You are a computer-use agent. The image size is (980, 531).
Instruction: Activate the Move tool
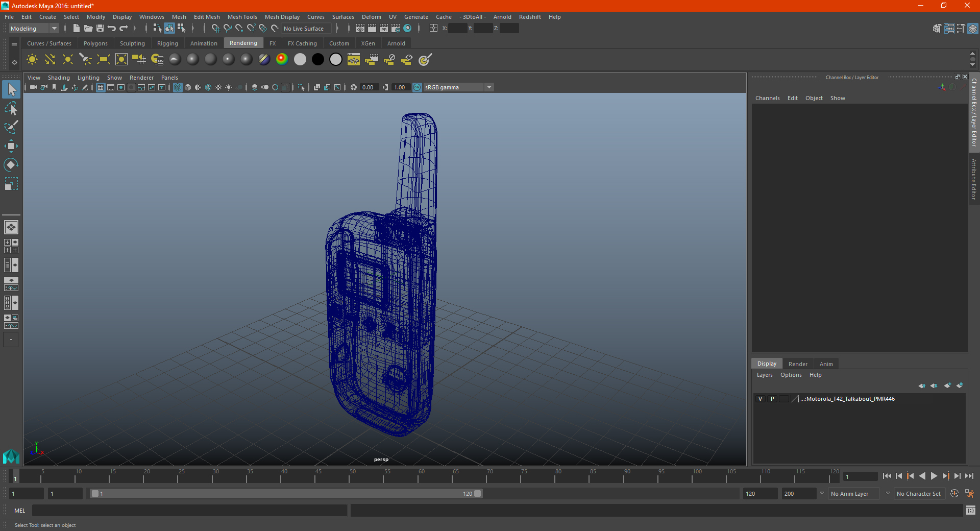[x=11, y=146]
